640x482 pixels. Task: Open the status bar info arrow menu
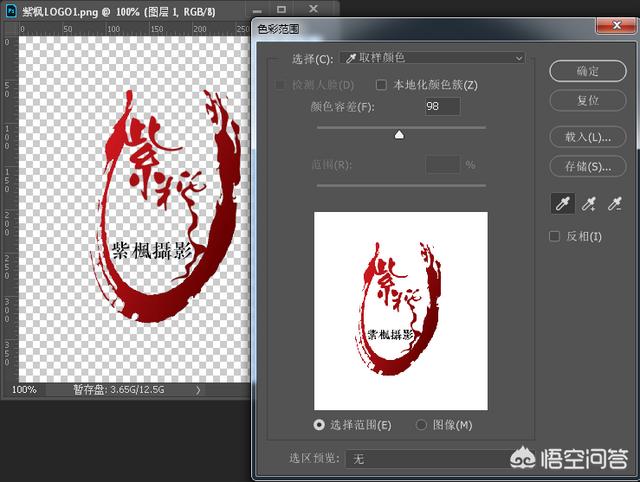click(198, 389)
